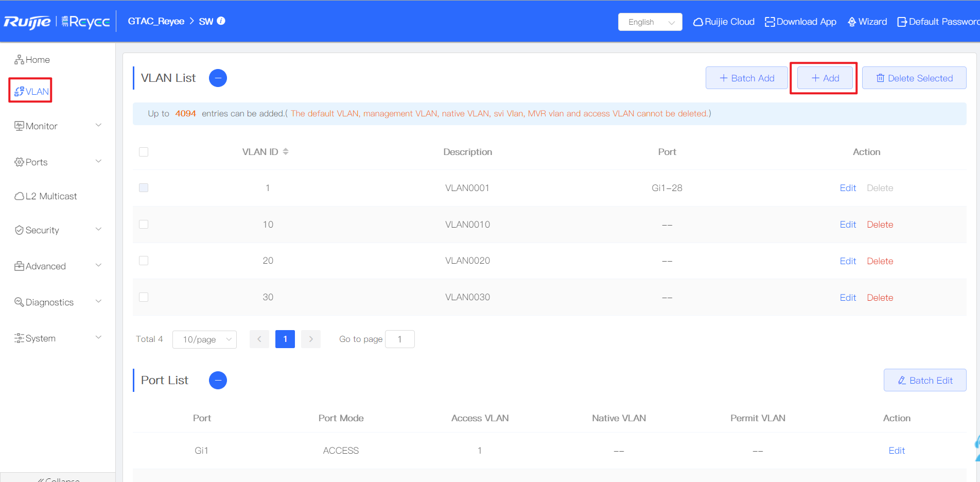
Task: Click the Download App icon link
Action: (800, 22)
